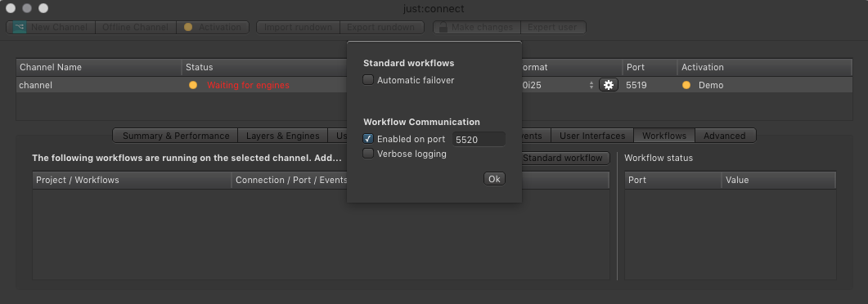Screen dimensions: 868x304
Task: Click the Project / Workflows column header
Action: pyautogui.click(x=132, y=180)
